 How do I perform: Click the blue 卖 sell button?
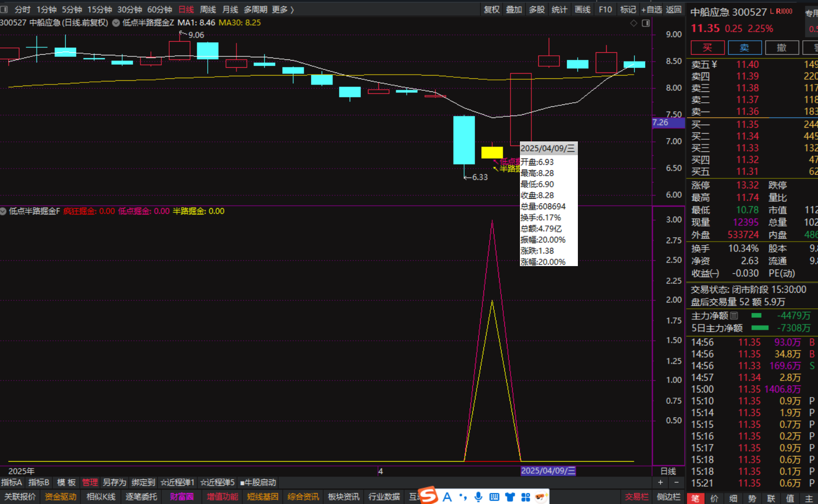point(744,47)
